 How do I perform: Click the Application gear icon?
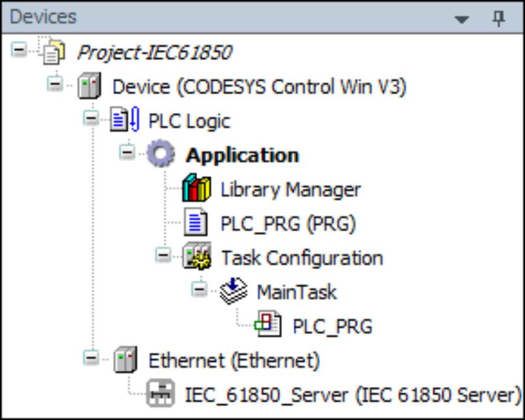coord(161,153)
